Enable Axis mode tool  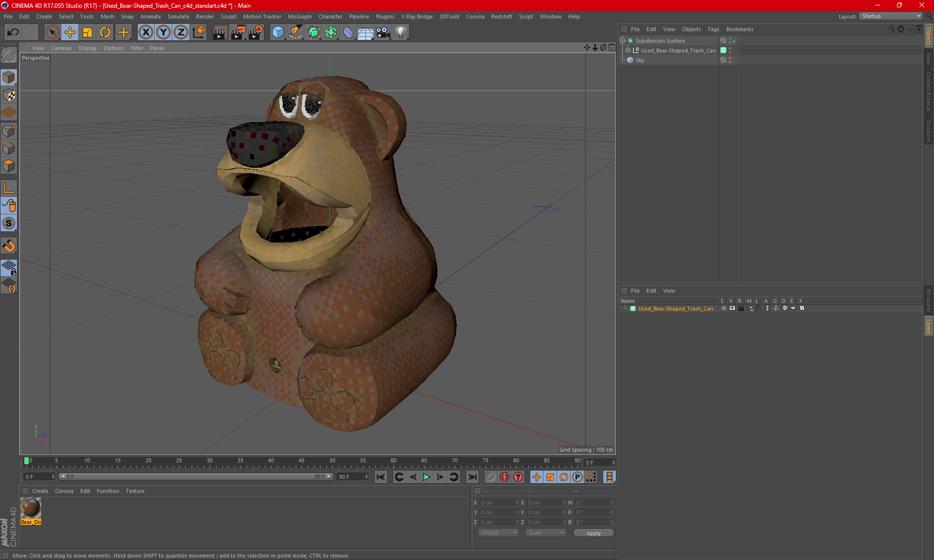9,188
